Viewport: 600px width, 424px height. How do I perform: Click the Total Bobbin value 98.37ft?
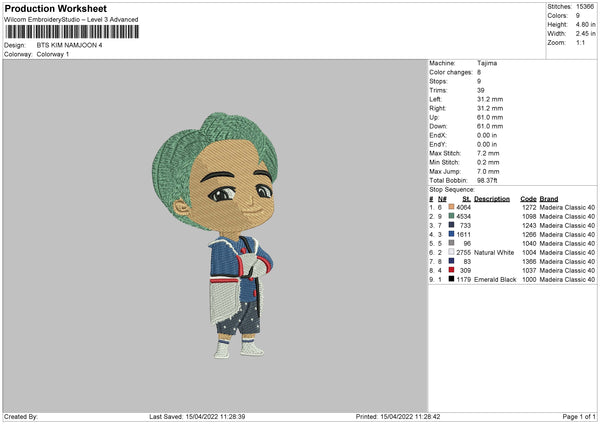487,180
